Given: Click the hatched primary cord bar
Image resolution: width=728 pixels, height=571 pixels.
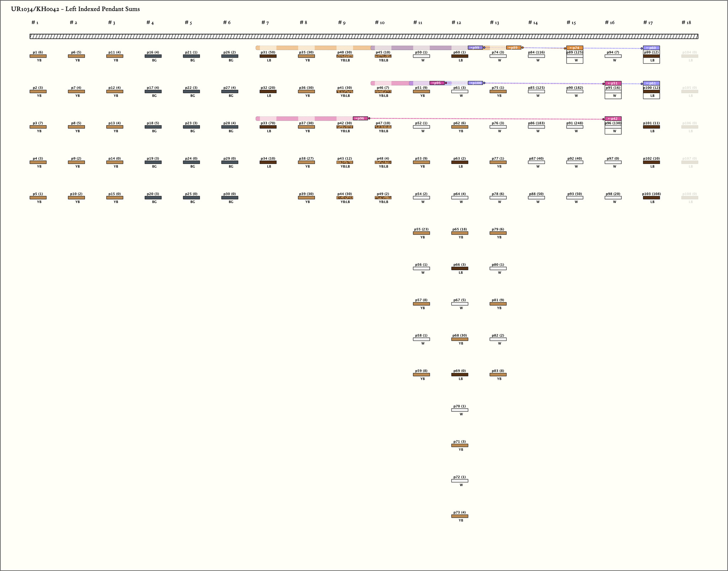Looking at the screenshot, I should (x=364, y=36).
